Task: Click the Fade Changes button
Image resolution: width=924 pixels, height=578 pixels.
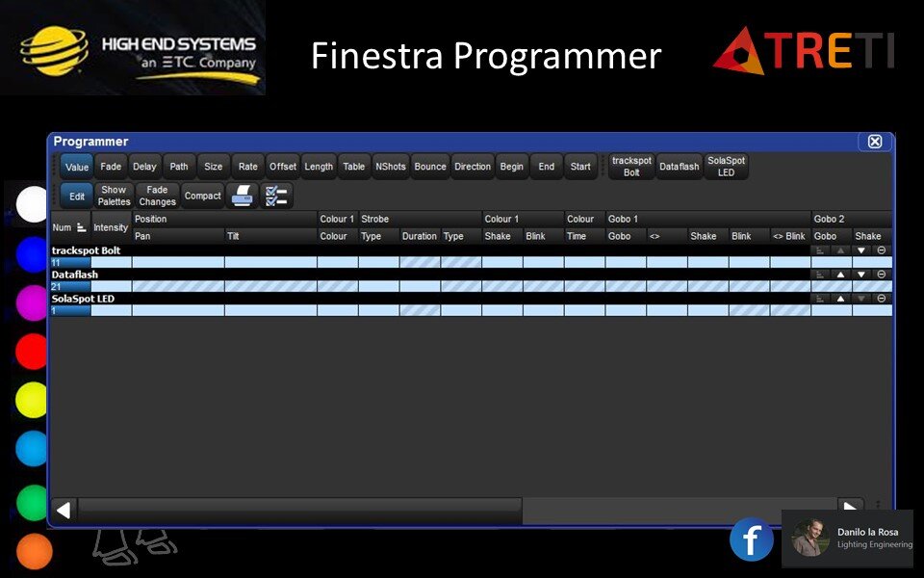Action: pyautogui.click(x=157, y=196)
